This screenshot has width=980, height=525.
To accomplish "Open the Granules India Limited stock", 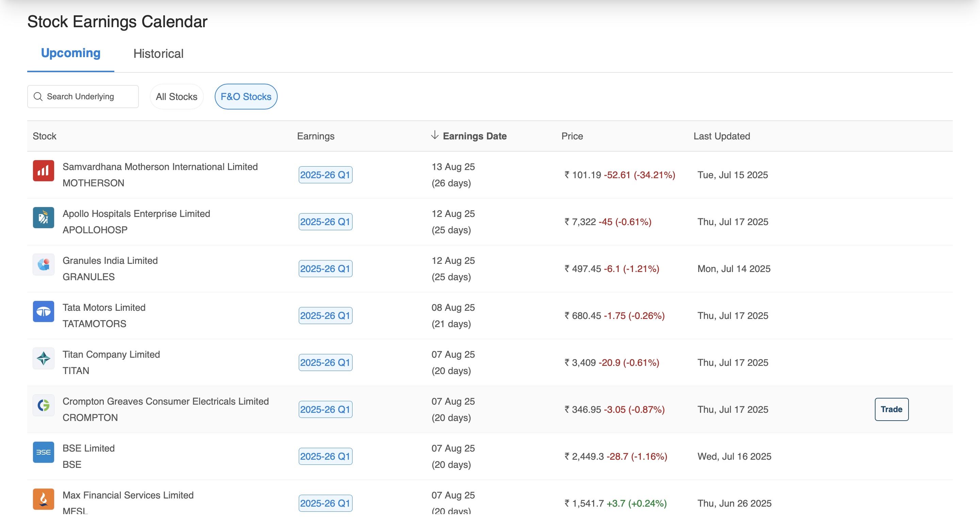I will point(110,261).
